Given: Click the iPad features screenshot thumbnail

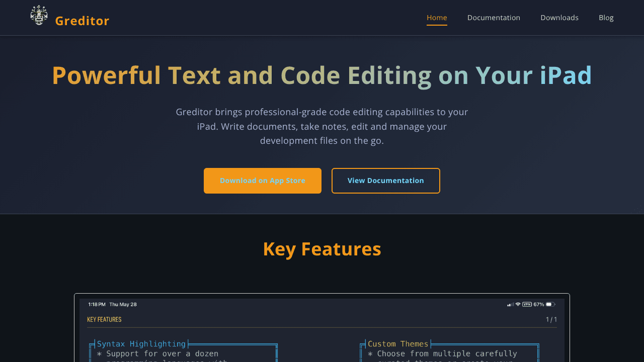Looking at the screenshot, I should coord(322,328).
